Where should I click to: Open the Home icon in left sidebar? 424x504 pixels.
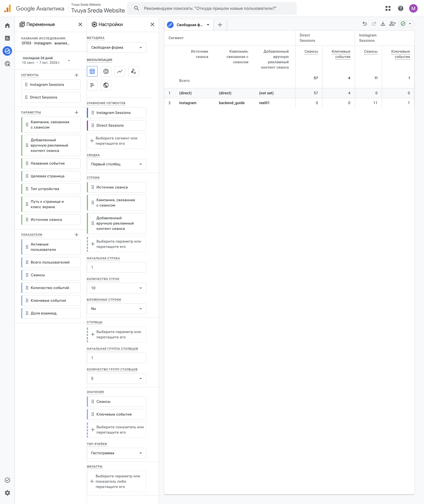click(x=7, y=25)
